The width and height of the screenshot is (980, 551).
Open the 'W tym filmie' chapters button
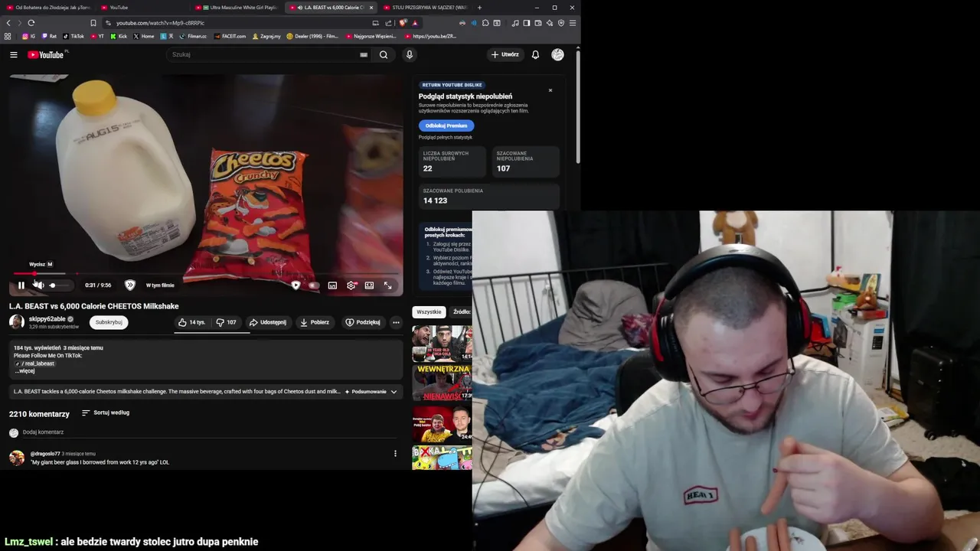160,285
